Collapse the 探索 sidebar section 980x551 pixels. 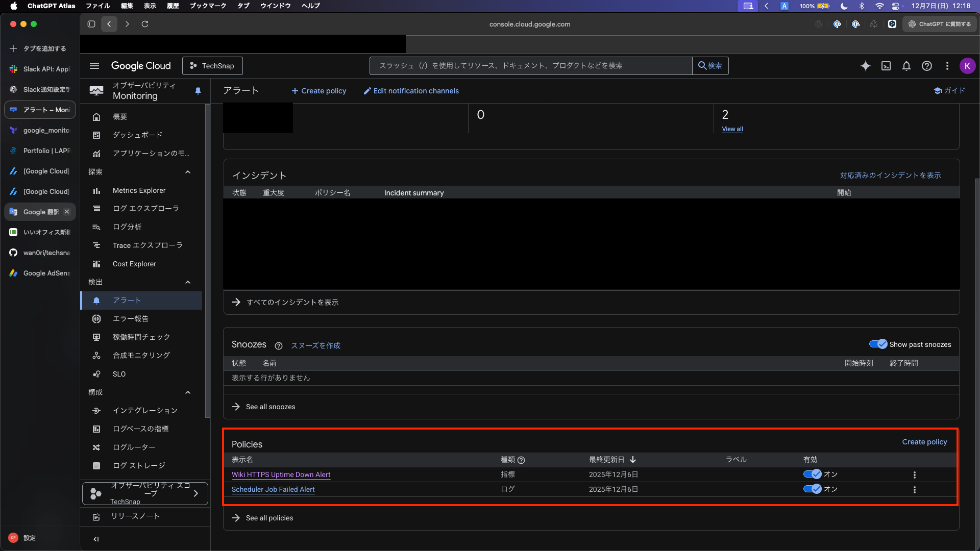pos(188,172)
